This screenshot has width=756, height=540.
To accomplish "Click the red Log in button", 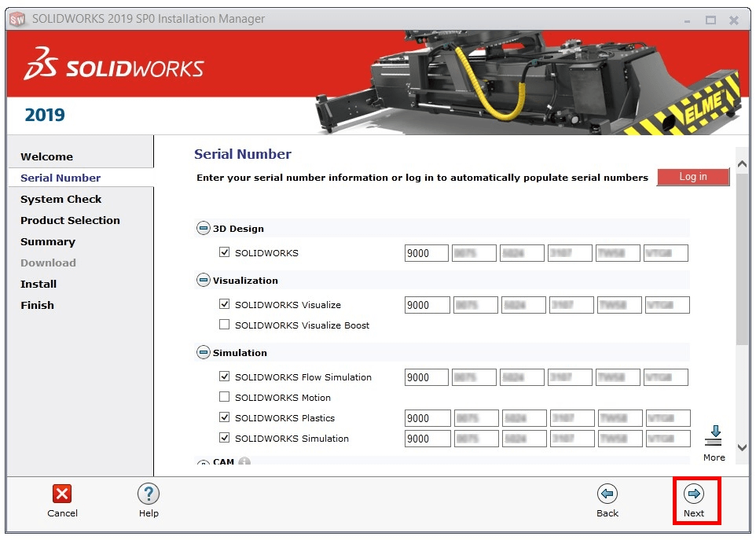I will [693, 177].
